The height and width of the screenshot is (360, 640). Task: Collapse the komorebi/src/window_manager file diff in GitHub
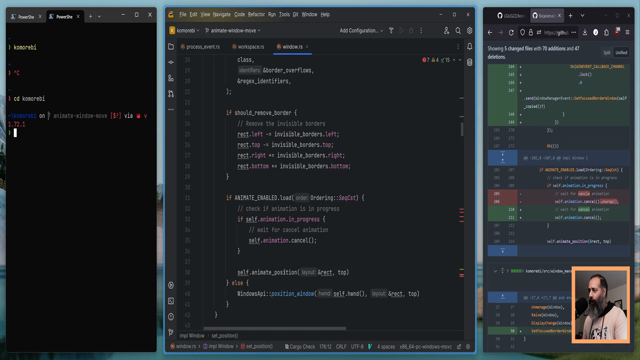pyautogui.click(x=495, y=271)
